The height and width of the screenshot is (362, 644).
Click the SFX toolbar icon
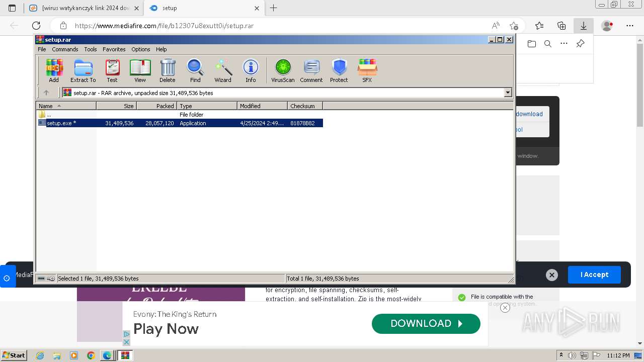click(x=367, y=70)
